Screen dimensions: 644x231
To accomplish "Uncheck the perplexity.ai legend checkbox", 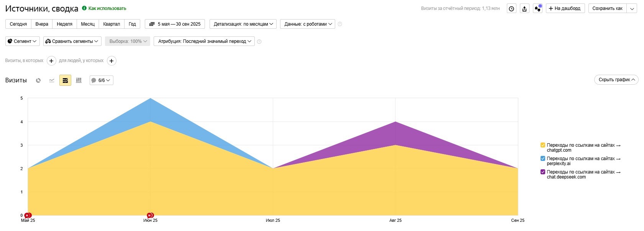I will 542,159.
